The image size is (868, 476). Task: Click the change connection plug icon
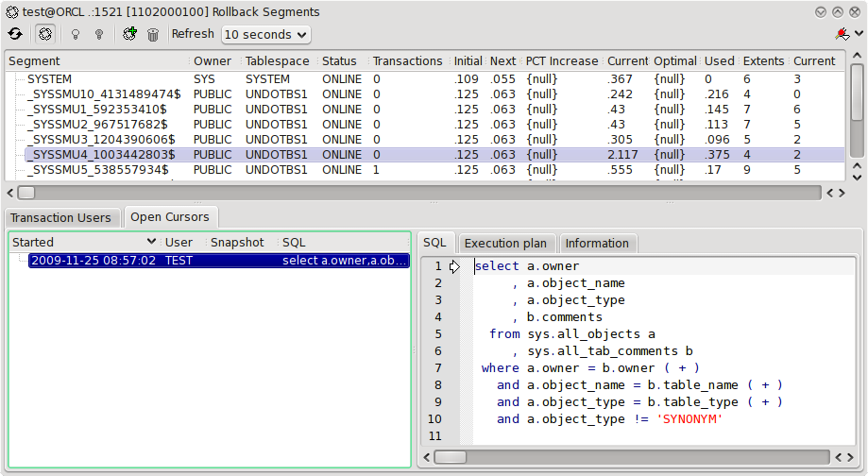[x=841, y=34]
